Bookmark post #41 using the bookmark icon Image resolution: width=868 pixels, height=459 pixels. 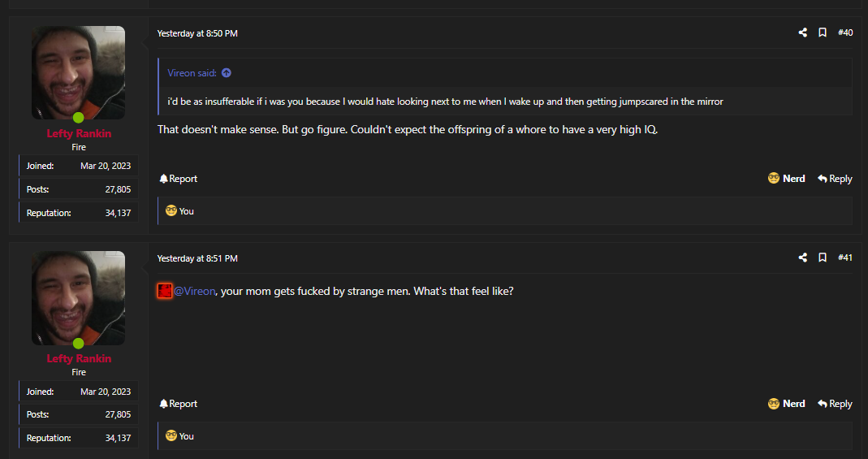pyautogui.click(x=823, y=258)
